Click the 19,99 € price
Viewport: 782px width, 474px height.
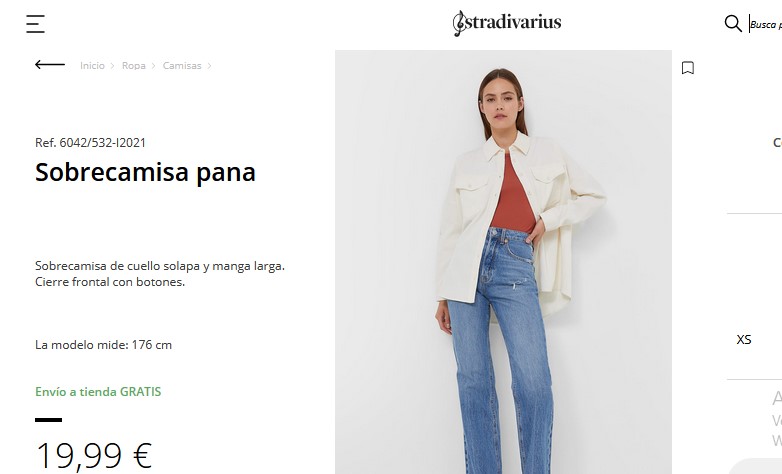[93, 455]
